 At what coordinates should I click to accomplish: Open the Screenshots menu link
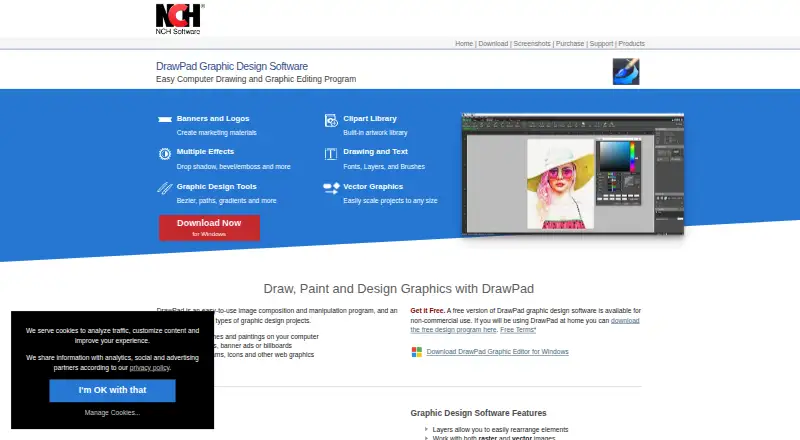pos(532,44)
